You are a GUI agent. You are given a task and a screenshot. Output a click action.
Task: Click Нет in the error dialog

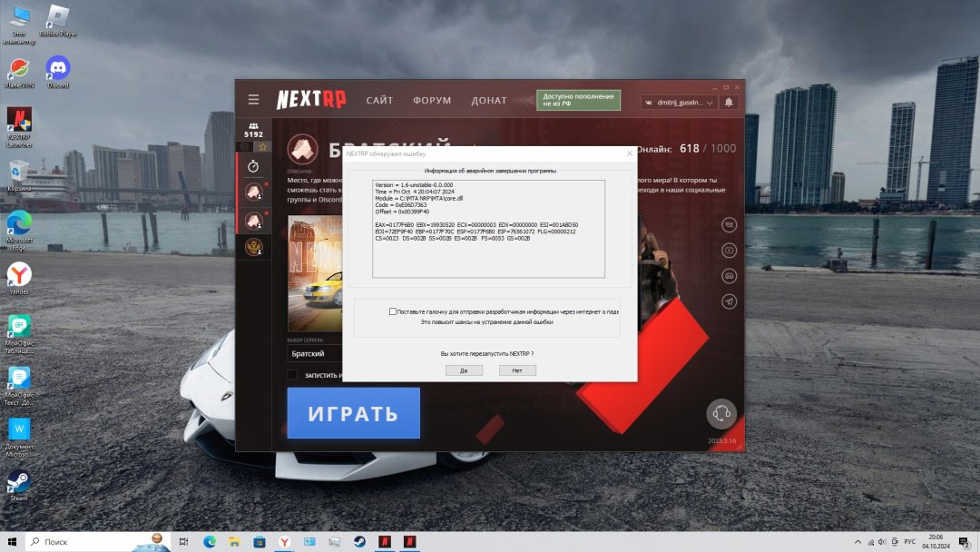pos(517,370)
